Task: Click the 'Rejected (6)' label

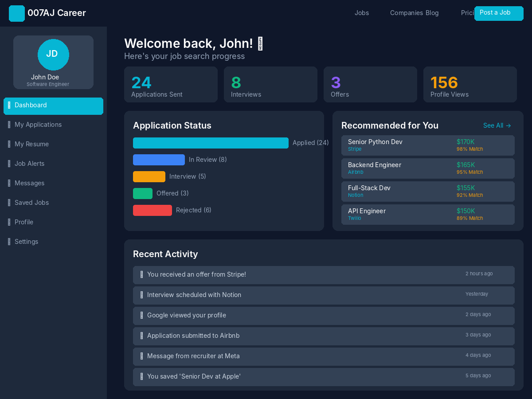Action: (194, 210)
